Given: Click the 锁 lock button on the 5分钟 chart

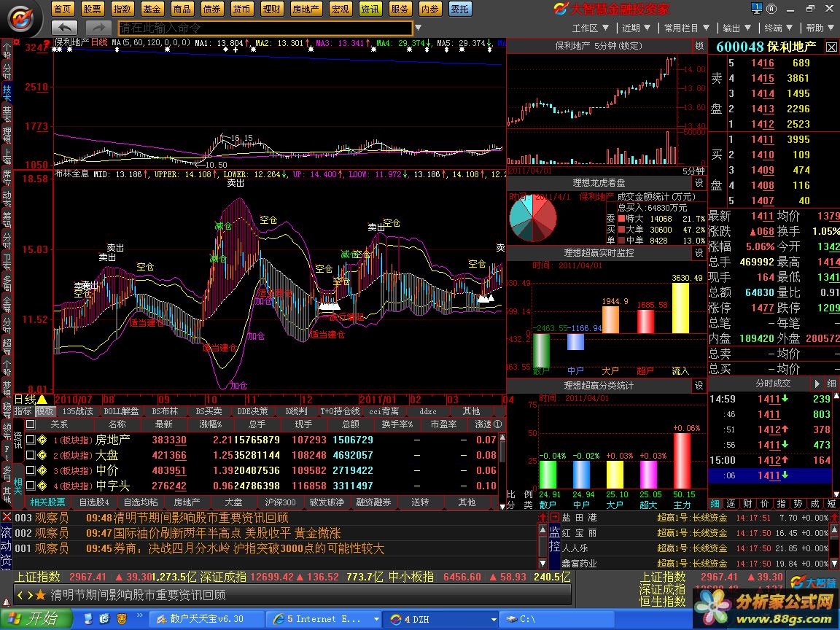Looking at the screenshot, I should pyautogui.click(x=699, y=46).
